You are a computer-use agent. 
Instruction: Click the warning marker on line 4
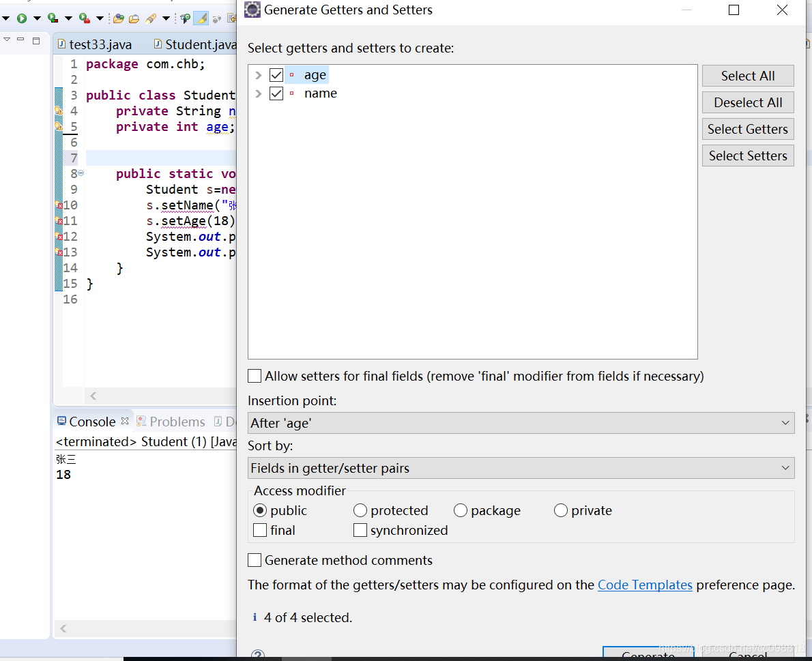[59, 111]
